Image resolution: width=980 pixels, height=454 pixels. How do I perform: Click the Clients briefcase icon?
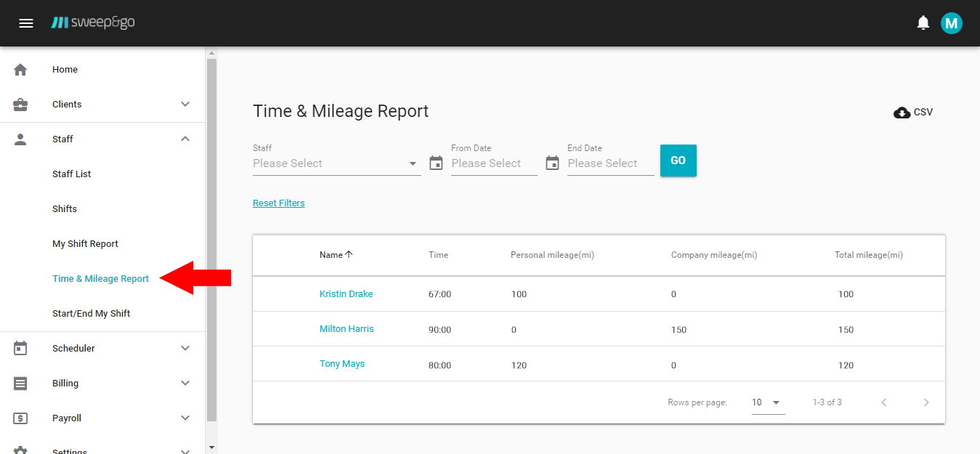pyautogui.click(x=20, y=103)
